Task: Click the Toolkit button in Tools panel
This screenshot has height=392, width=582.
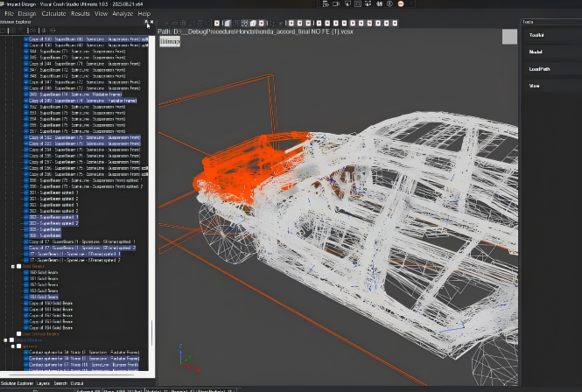Action: point(536,35)
